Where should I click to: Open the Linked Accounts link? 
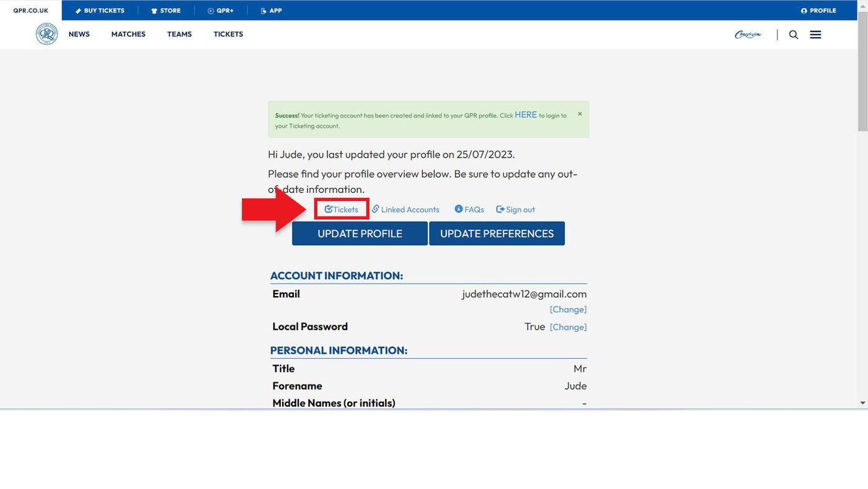(x=405, y=209)
